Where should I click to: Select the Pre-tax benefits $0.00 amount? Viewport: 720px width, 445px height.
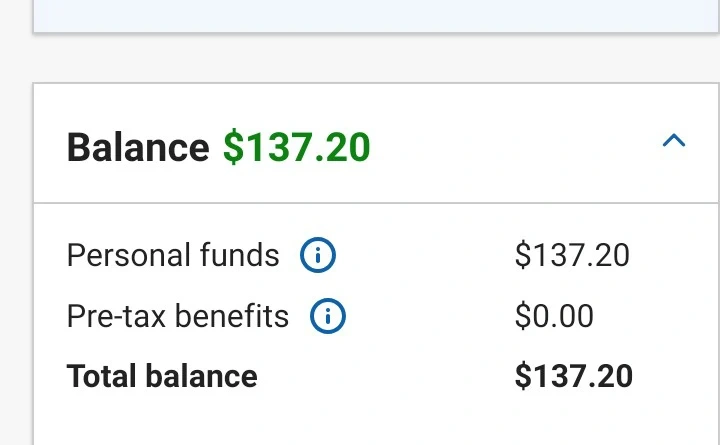554,317
